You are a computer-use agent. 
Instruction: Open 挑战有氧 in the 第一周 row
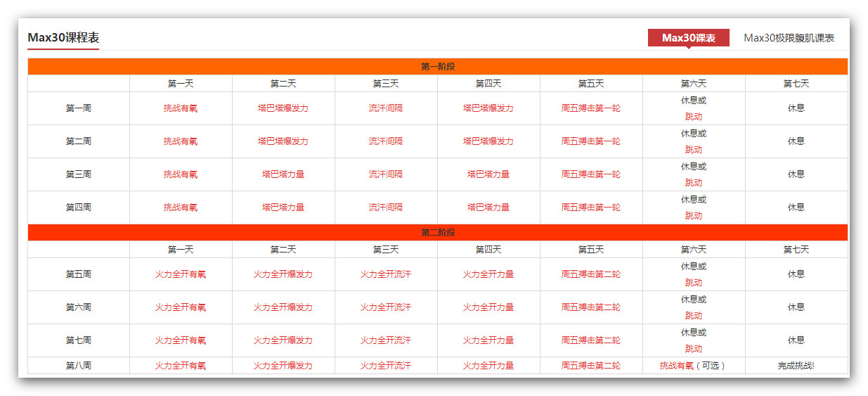[181, 108]
